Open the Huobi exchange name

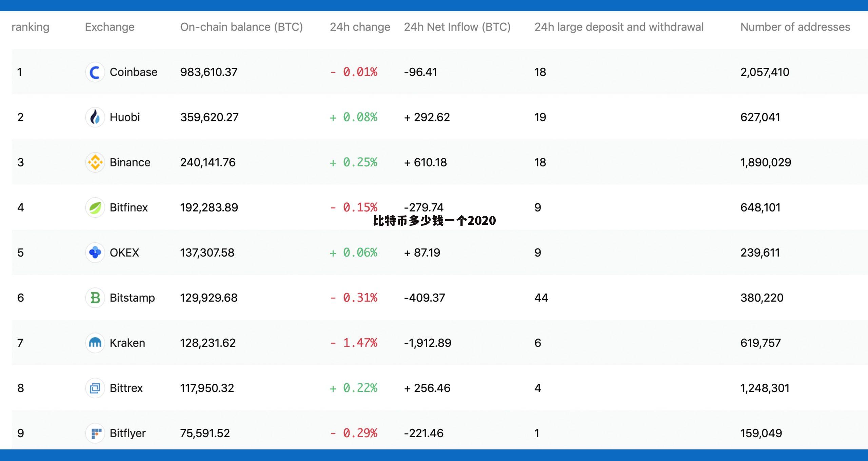[125, 117]
